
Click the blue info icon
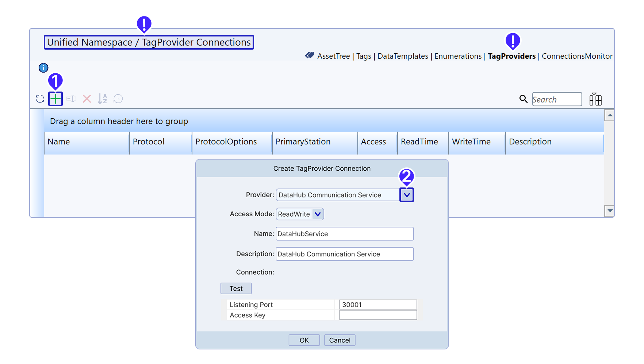pos(43,68)
